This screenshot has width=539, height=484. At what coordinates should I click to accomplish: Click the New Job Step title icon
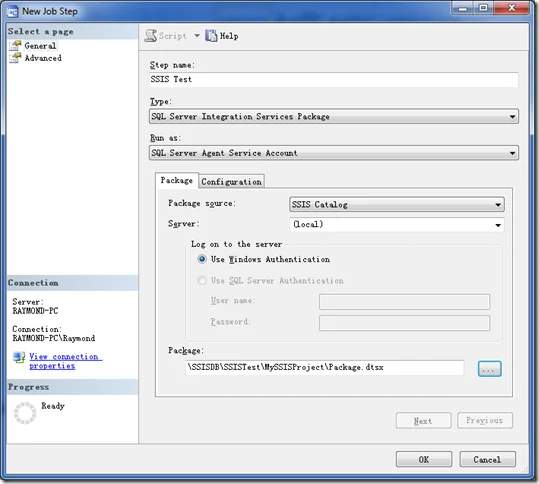click(x=13, y=12)
